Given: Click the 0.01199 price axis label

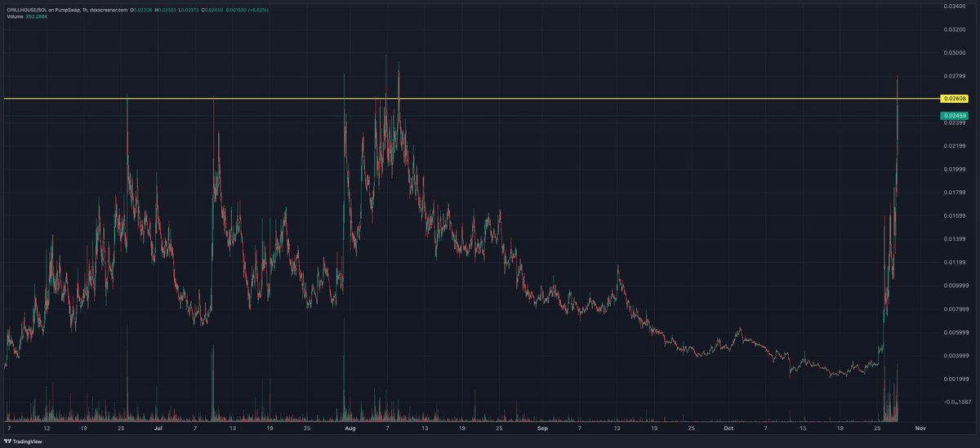Looking at the screenshot, I should 955,263.
